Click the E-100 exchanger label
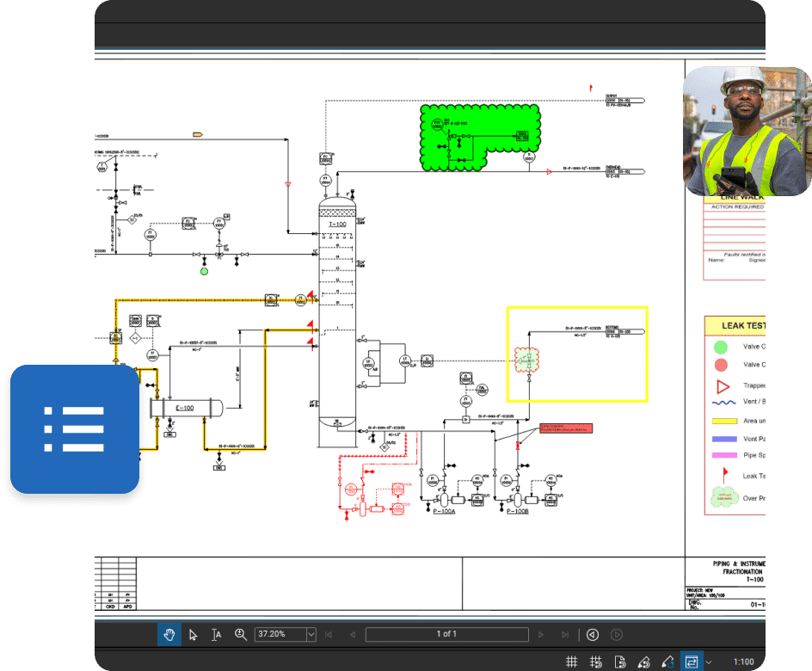 coord(185,408)
